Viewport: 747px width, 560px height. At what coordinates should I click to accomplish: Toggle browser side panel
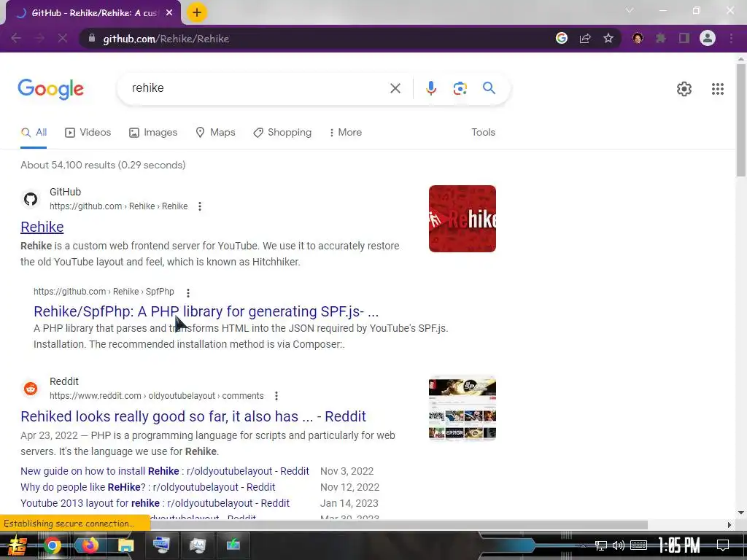tap(684, 38)
